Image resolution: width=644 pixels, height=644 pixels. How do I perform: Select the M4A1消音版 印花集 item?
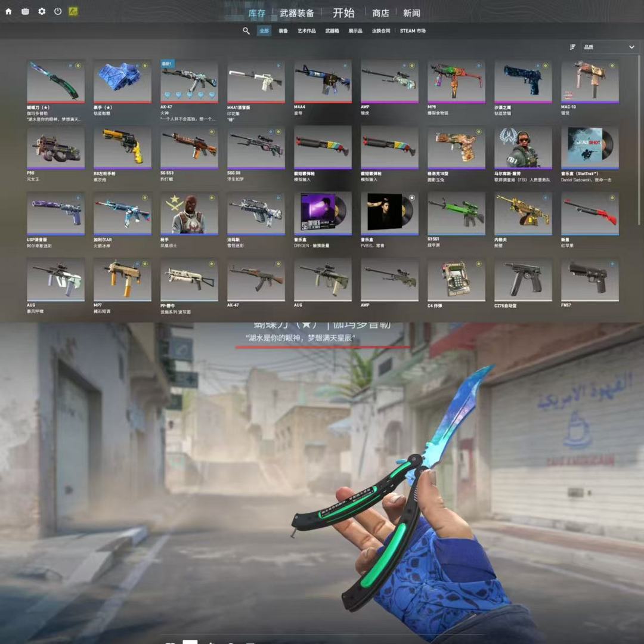coord(256,82)
